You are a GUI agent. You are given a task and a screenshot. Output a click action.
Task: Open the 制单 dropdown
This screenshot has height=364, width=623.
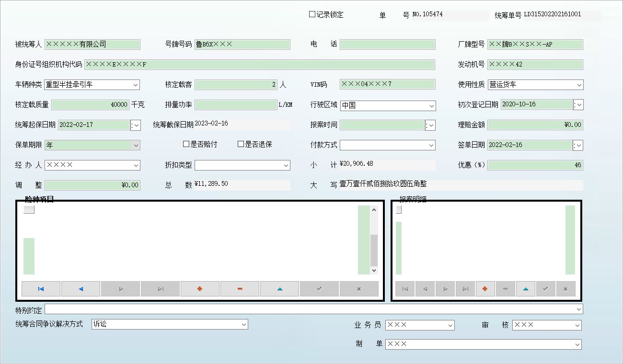tap(577, 344)
